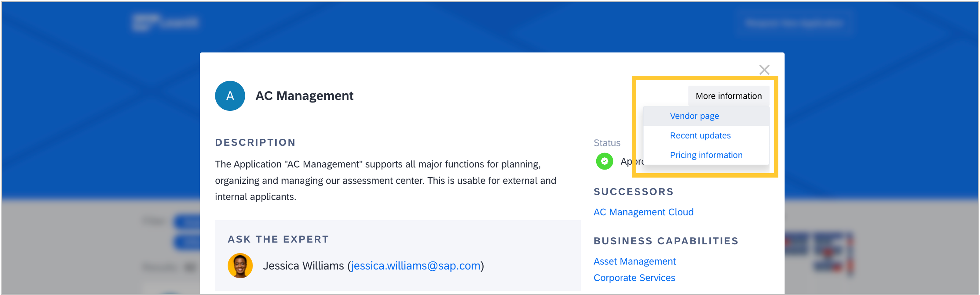Choose Recent updates in the dropdown menu
Screen dimensions: 980x295
(700, 136)
